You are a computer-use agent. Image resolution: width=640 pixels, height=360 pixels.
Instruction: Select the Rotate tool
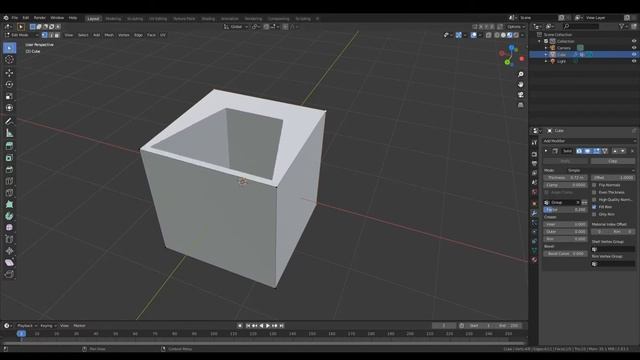[x=9, y=84]
